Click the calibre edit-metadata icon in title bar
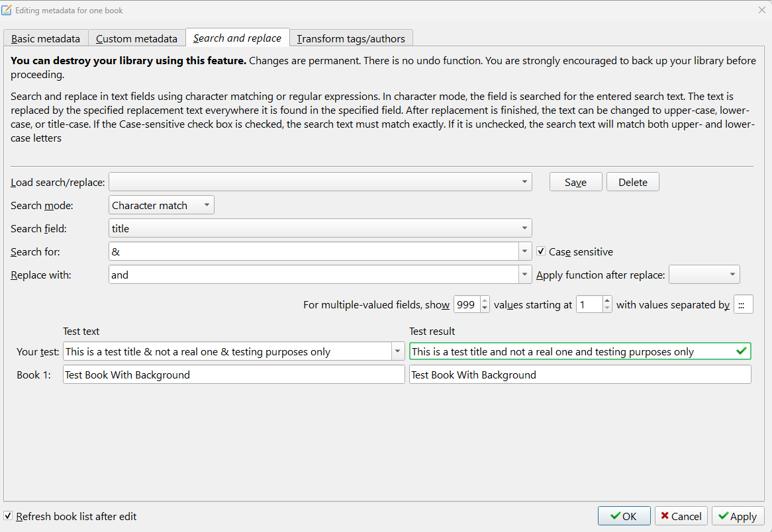This screenshot has width=772, height=532. 7,10
